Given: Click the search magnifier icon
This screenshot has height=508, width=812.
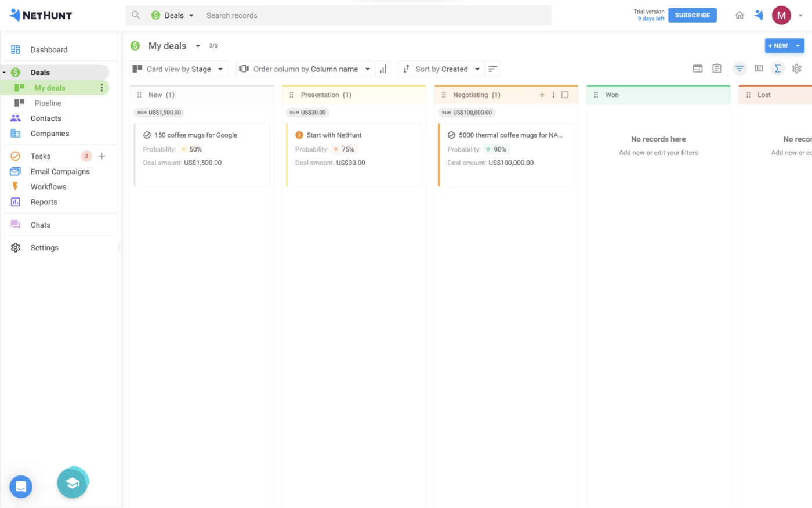Looking at the screenshot, I should pyautogui.click(x=136, y=15).
